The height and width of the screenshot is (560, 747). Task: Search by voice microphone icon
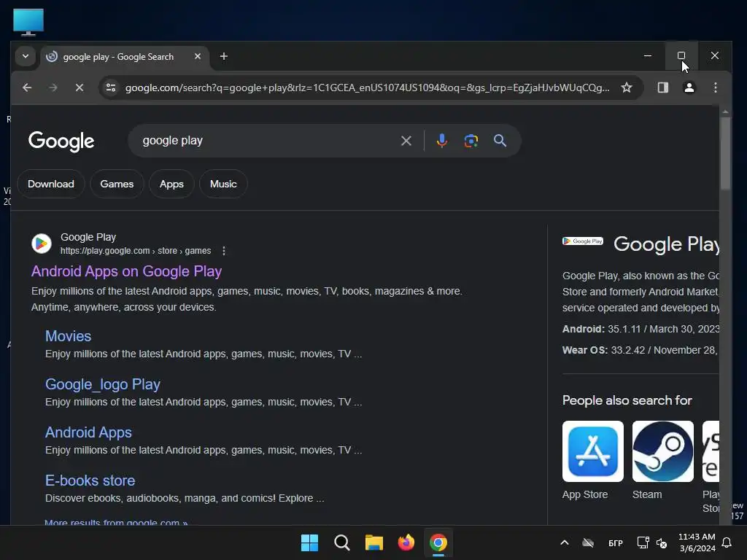(441, 141)
